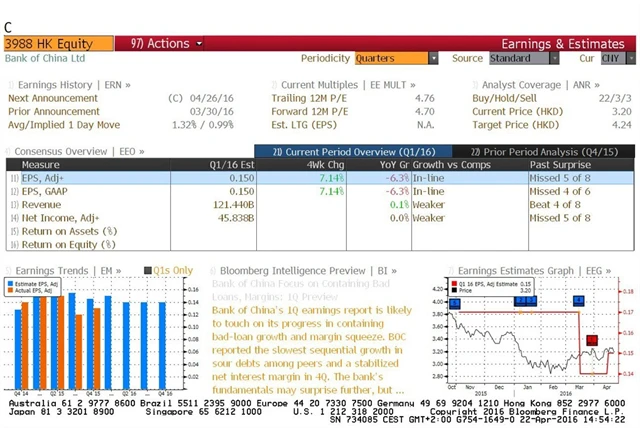Click the 3988 HK Equity ticker field
This screenshot has height=428, width=640.
48,44
